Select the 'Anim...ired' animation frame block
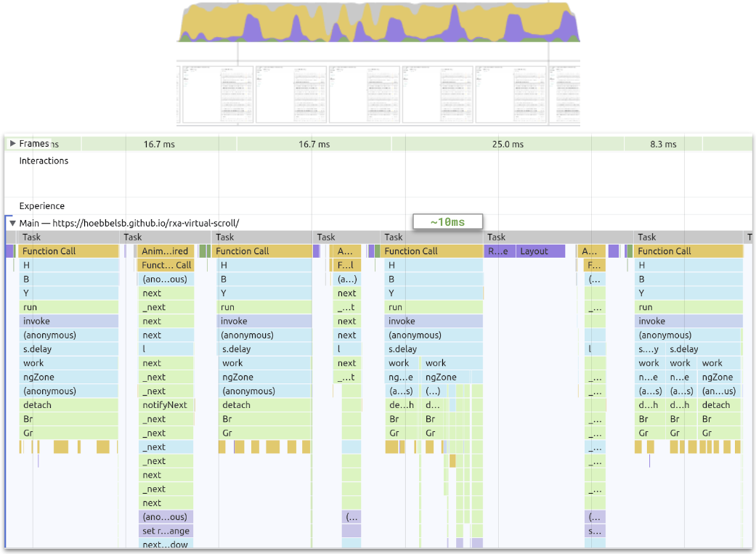 point(165,251)
